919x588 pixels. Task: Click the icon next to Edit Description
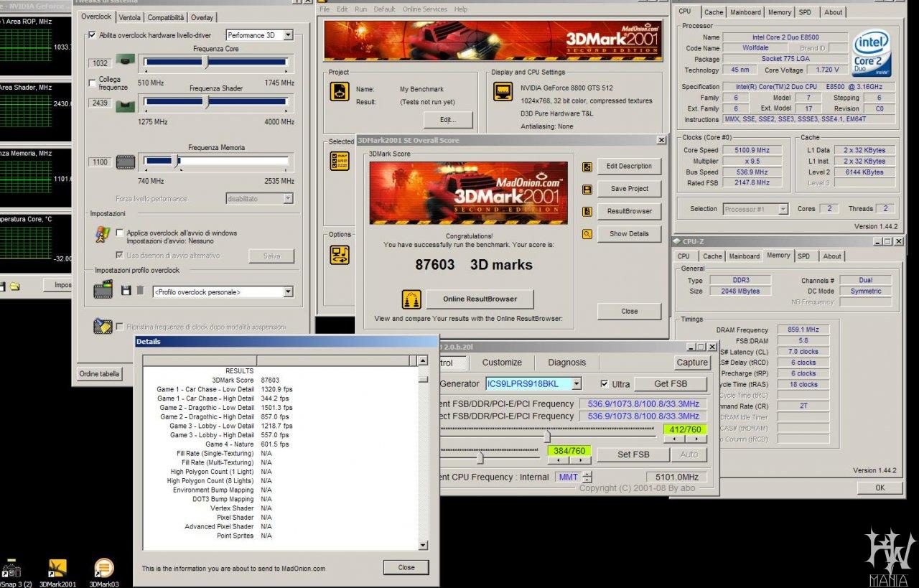[587, 167]
